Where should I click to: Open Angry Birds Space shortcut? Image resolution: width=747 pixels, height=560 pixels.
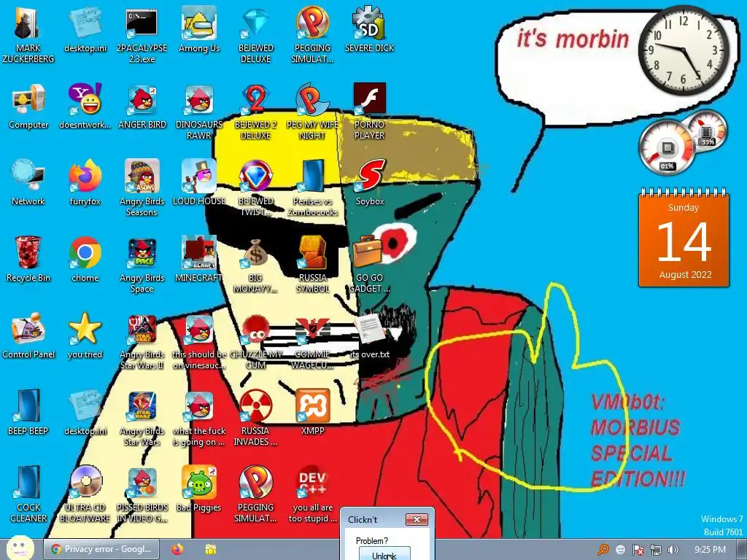[x=142, y=265]
